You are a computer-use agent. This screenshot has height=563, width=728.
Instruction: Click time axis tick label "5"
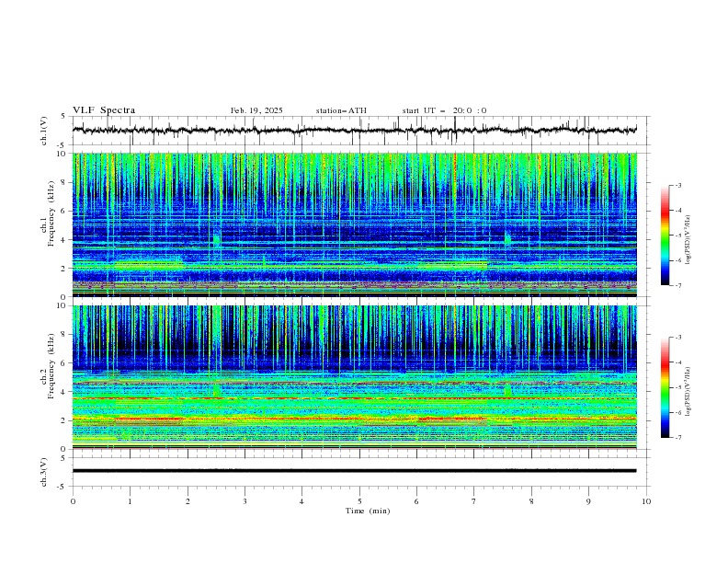(359, 501)
